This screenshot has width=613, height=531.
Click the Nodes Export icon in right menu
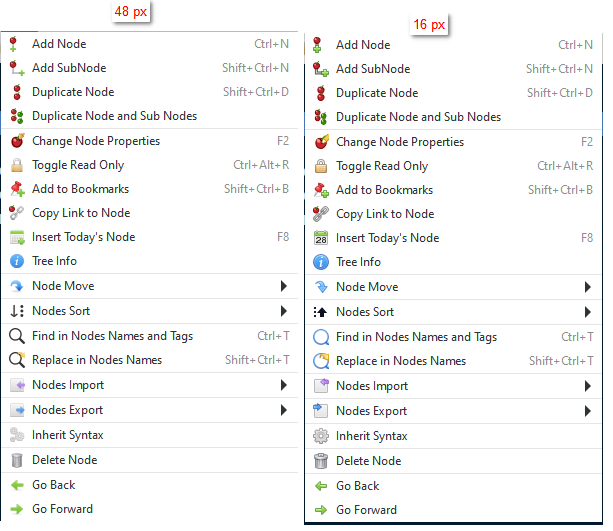pos(321,411)
